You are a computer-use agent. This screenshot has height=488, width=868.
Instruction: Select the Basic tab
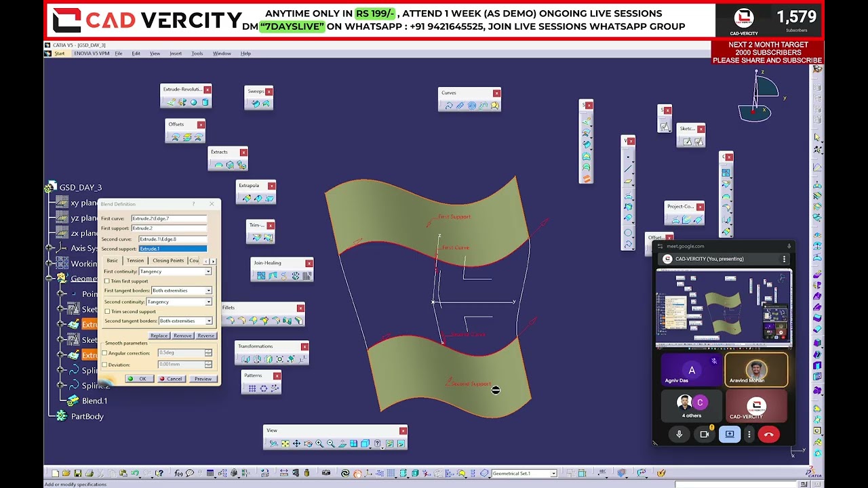click(112, 261)
